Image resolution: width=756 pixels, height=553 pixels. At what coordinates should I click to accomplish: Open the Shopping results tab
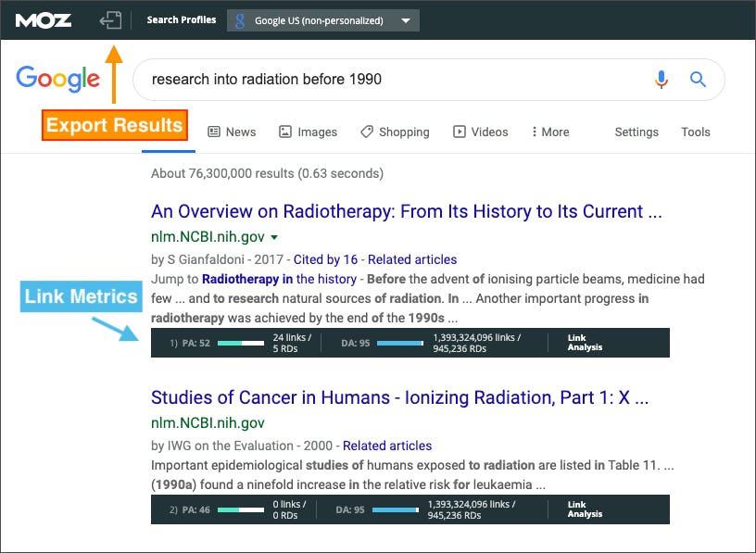pyautogui.click(x=395, y=132)
